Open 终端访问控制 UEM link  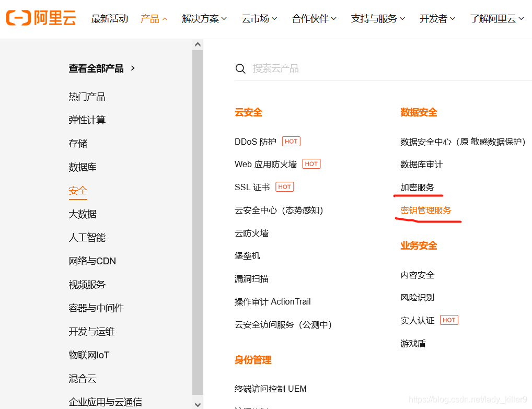coord(270,389)
